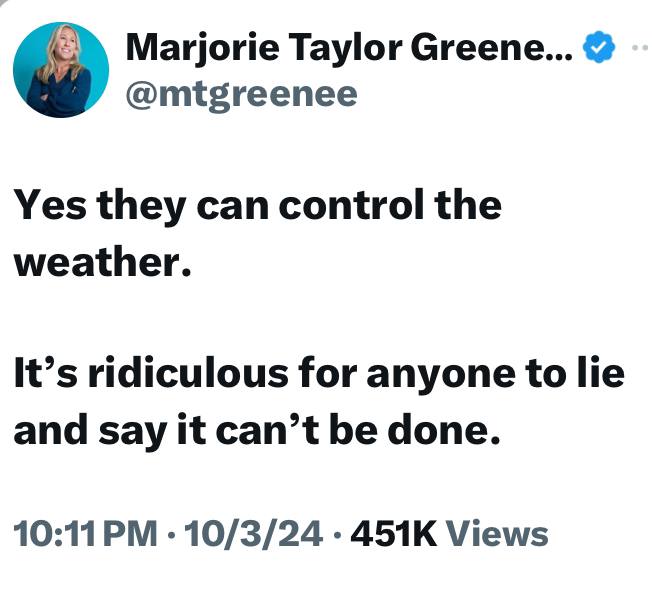Click the profile avatar photo
652x604 pixels.
click(61, 69)
